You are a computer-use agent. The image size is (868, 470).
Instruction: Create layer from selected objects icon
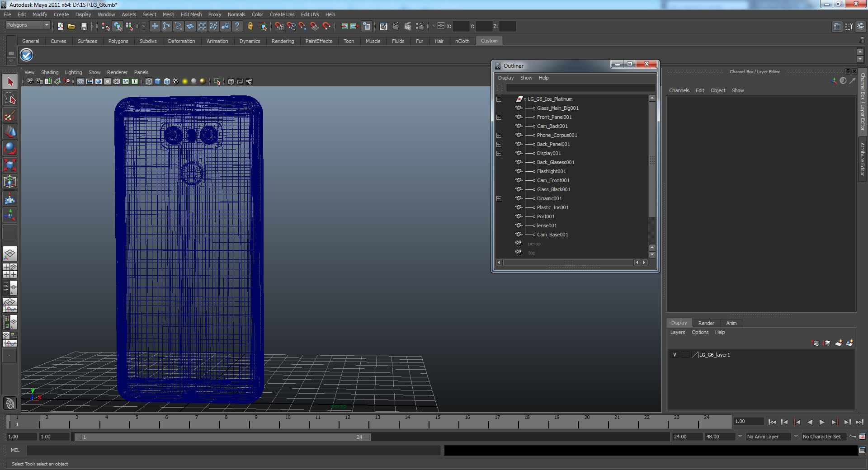click(849, 343)
